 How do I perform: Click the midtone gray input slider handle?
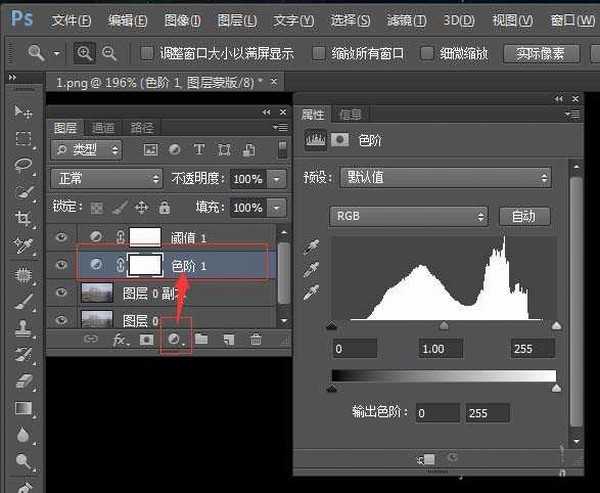click(x=444, y=325)
